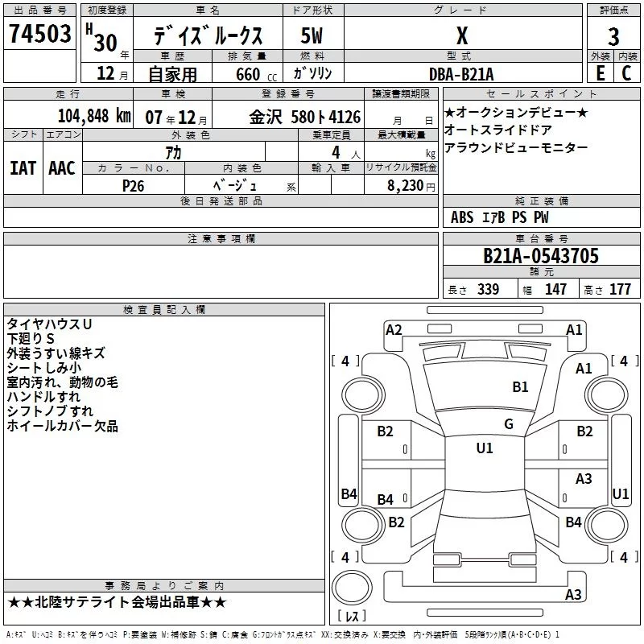Click the exterior rating E
644x644 pixels.
click(601, 72)
